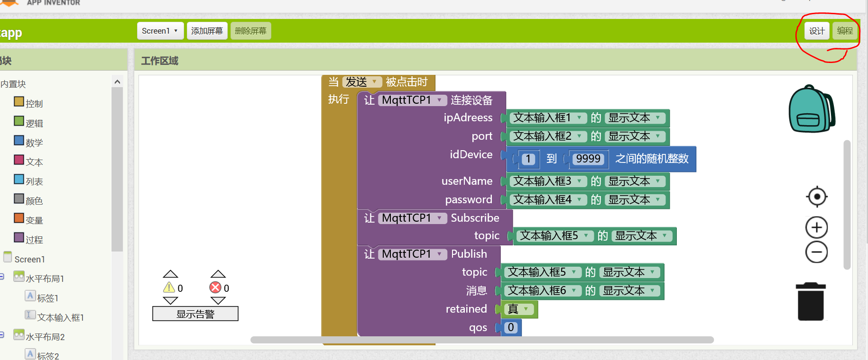Open the 显示文本 property dropdown for ipAdress
Viewport: 868px width, 360px height.
click(x=635, y=117)
